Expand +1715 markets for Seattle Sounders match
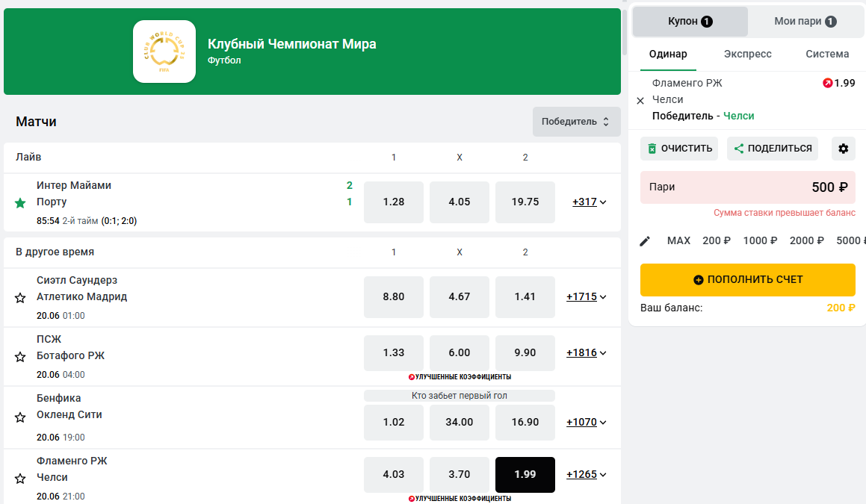The image size is (866, 504). [586, 297]
